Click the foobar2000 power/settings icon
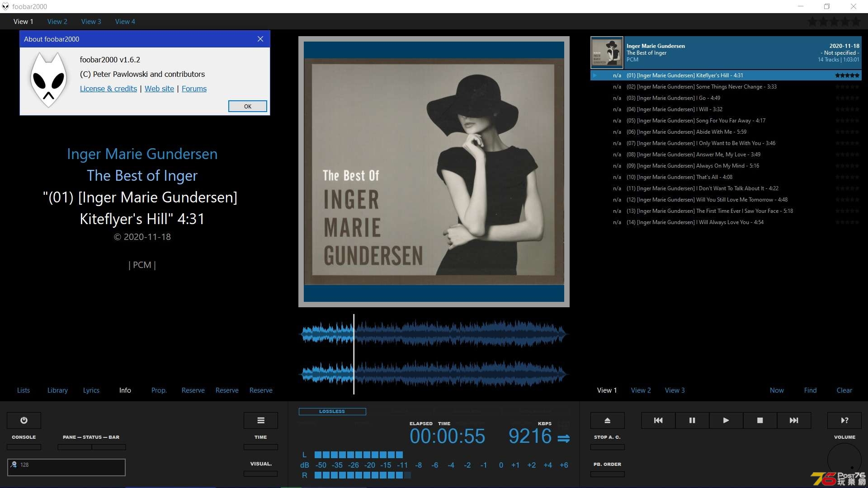The width and height of the screenshot is (868, 488). (24, 420)
